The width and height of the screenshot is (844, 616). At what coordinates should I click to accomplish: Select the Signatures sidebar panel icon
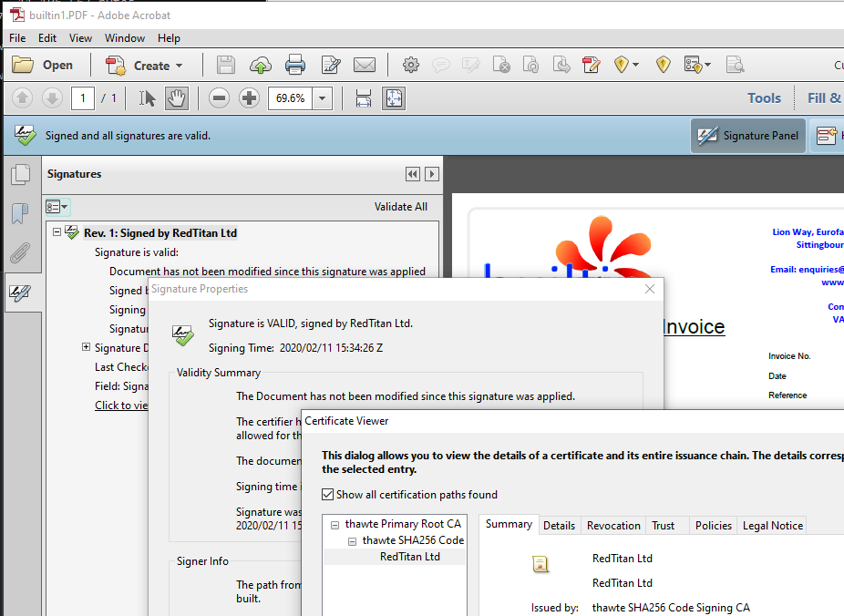point(20,293)
